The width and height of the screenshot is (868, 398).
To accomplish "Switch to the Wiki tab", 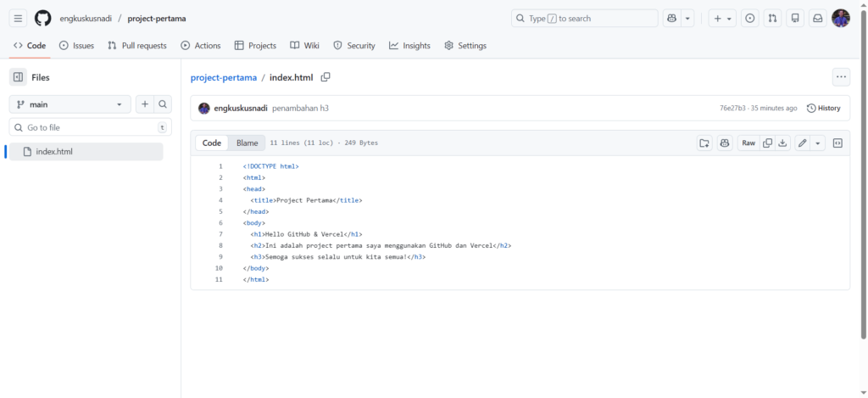I will tap(304, 46).
